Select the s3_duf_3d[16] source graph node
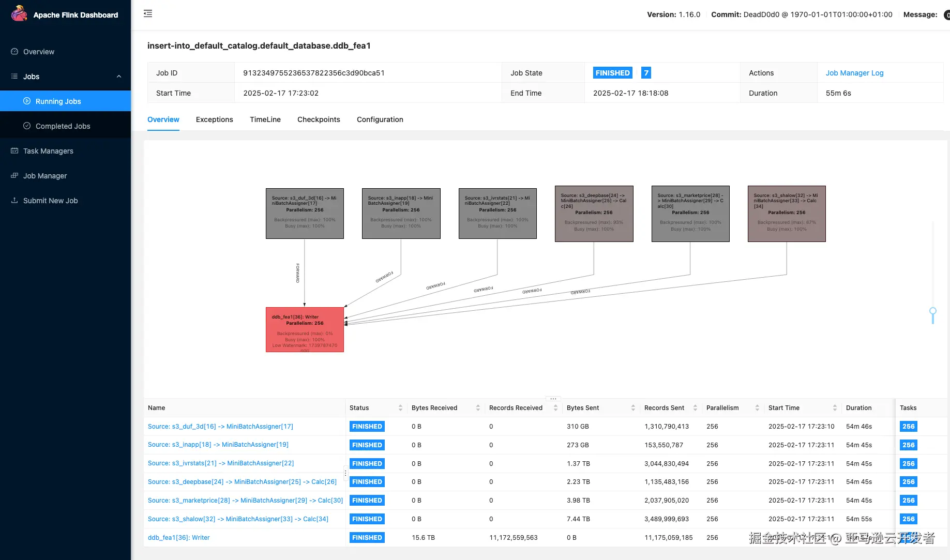This screenshot has width=950, height=560. [x=305, y=214]
